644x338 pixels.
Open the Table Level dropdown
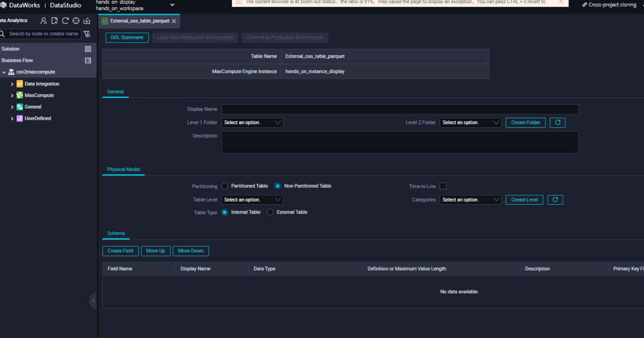point(252,199)
